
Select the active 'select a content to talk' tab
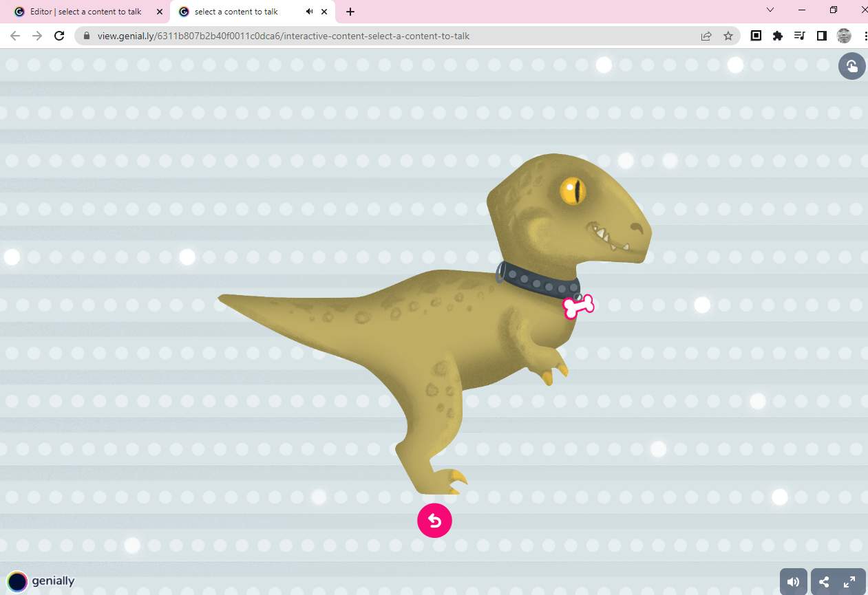[x=236, y=12]
